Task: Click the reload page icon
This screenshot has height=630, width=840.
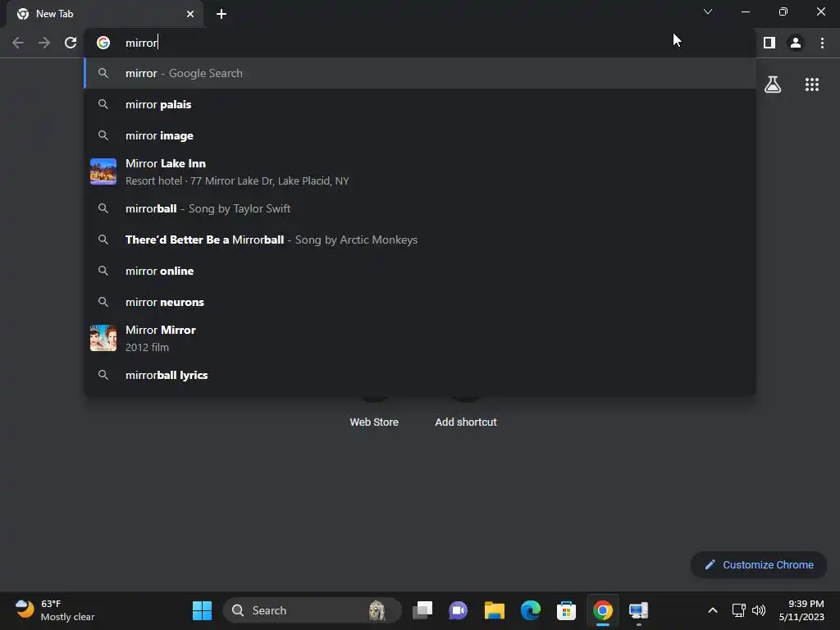Action: pos(71,43)
